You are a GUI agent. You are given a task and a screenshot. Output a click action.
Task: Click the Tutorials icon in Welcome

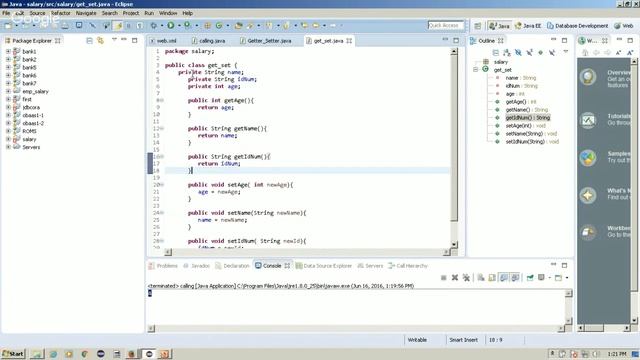pyautogui.click(x=588, y=120)
